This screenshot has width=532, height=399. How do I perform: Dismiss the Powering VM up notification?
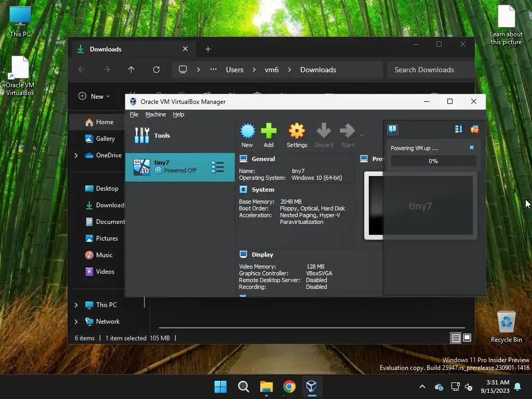(472, 148)
